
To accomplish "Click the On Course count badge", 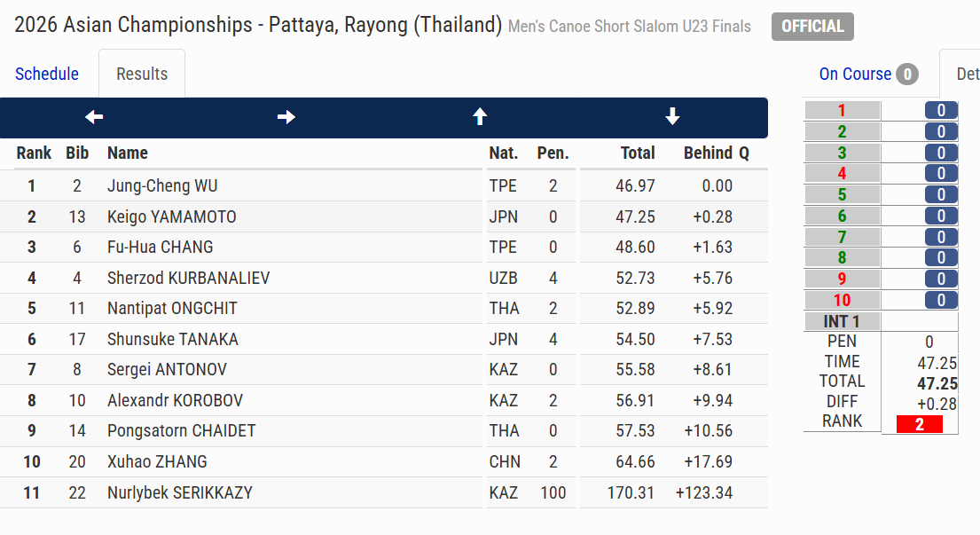I will [906, 75].
